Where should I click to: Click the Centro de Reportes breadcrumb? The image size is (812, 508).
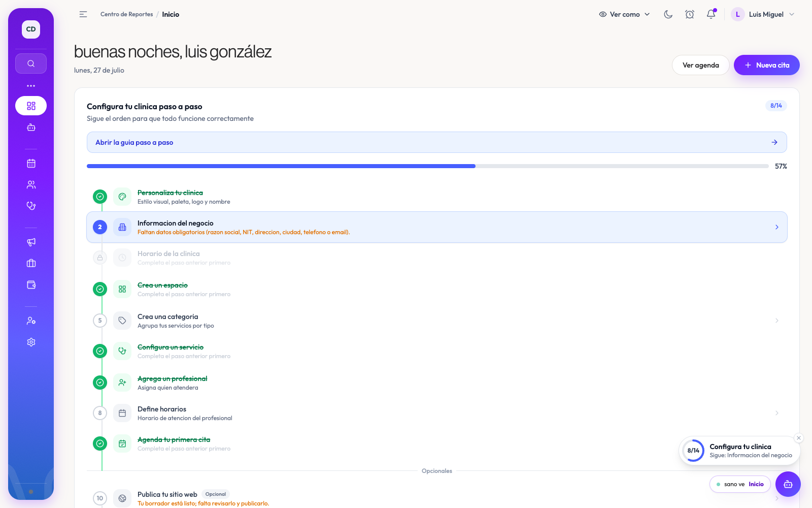126,14
